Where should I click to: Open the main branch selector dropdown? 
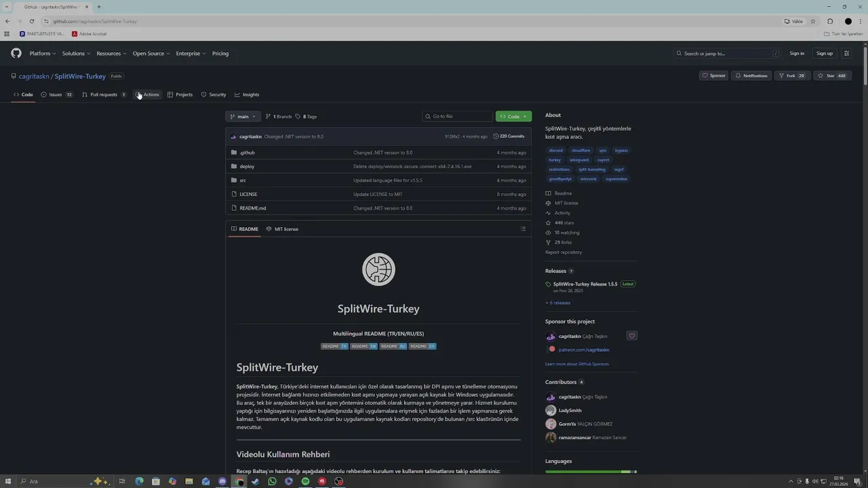pos(243,117)
